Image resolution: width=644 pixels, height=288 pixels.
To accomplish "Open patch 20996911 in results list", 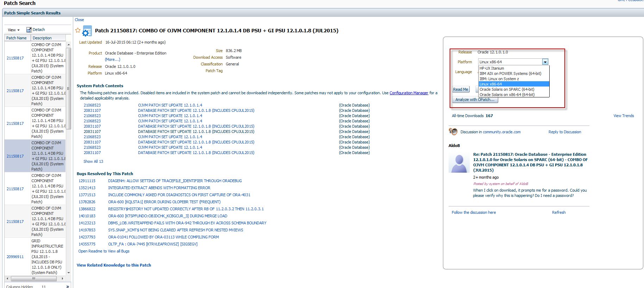I will 15,257.
